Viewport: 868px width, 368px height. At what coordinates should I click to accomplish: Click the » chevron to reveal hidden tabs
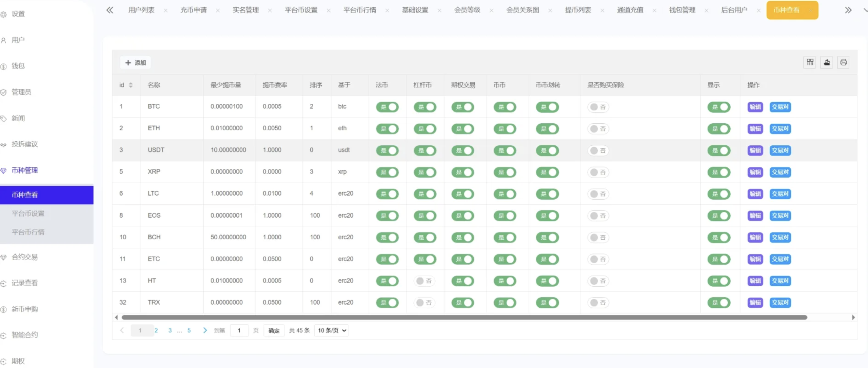(x=849, y=10)
